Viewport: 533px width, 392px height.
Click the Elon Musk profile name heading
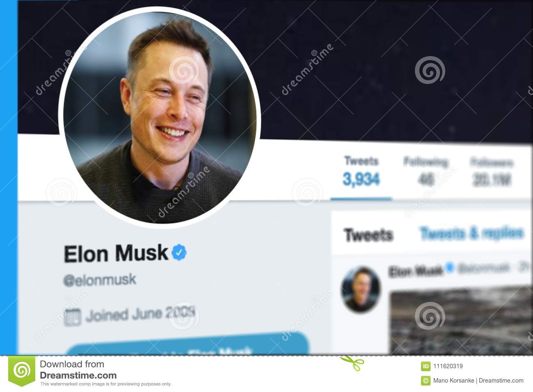coord(116,253)
